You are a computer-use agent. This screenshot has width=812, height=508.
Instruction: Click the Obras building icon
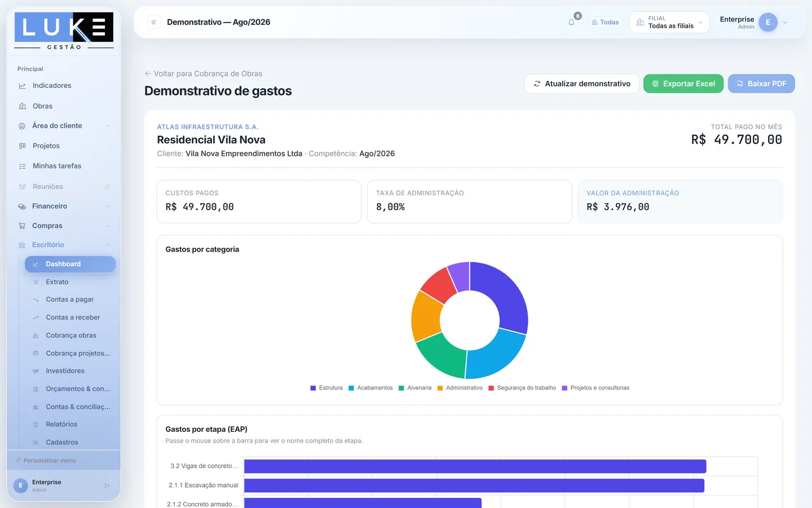coord(23,106)
